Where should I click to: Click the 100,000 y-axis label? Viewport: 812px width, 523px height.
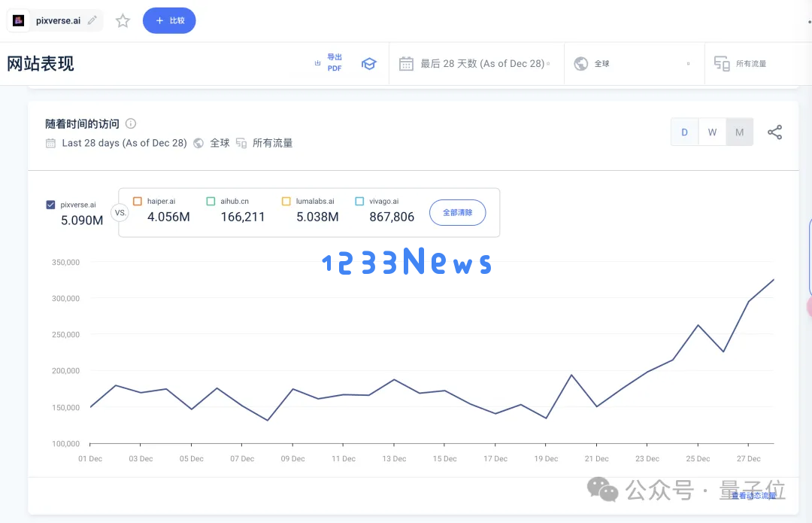[x=65, y=444]
